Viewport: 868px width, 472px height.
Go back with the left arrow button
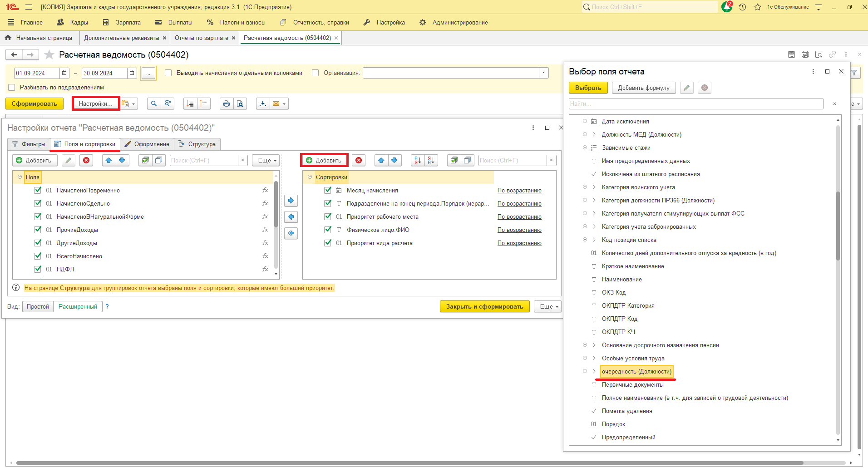(14, 55)
